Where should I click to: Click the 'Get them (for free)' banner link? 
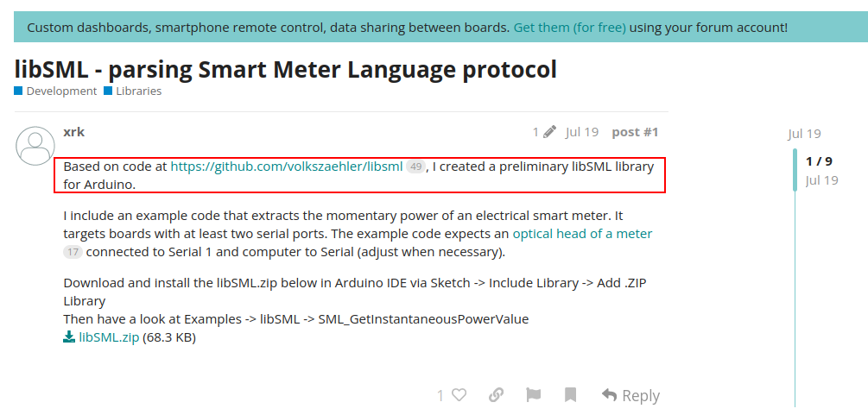569,28
